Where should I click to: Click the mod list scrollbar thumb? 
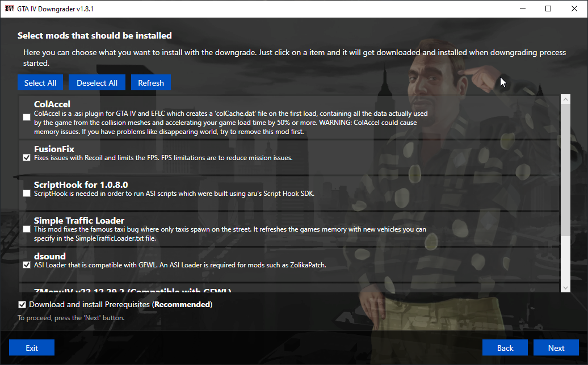565,170
